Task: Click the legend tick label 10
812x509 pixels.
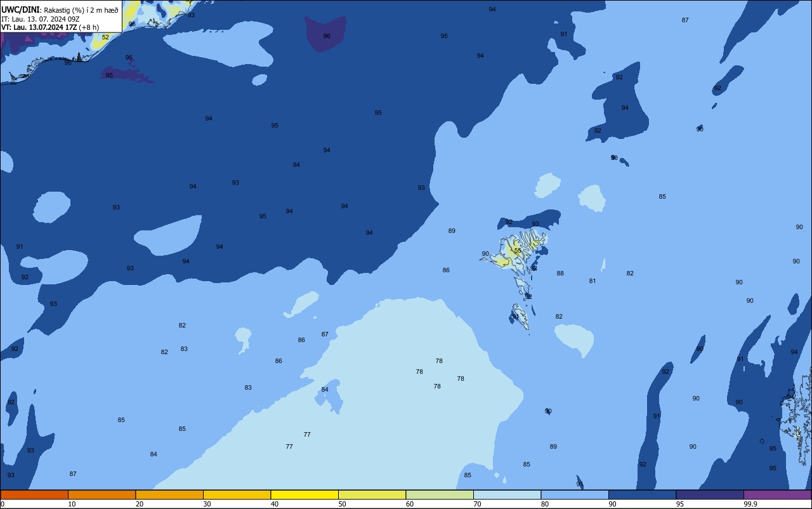Action: [72, 504]
